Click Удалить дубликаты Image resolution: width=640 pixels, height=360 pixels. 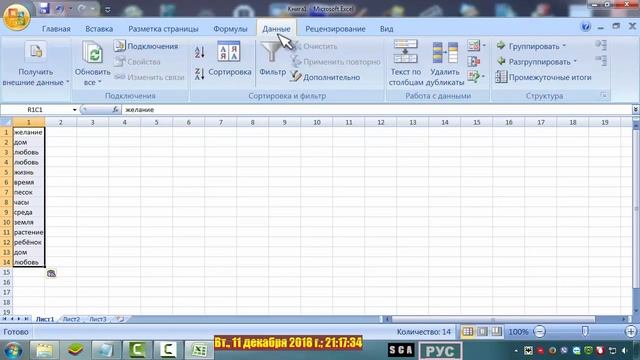(x=445, y=63)
